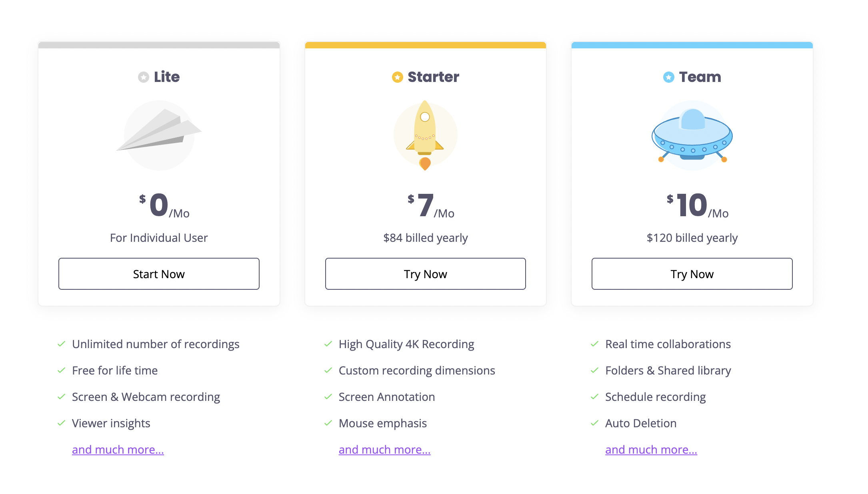868x494 pixels.
Task: Click the $84 billed yearly text
Action: click(x=426, y=238)
